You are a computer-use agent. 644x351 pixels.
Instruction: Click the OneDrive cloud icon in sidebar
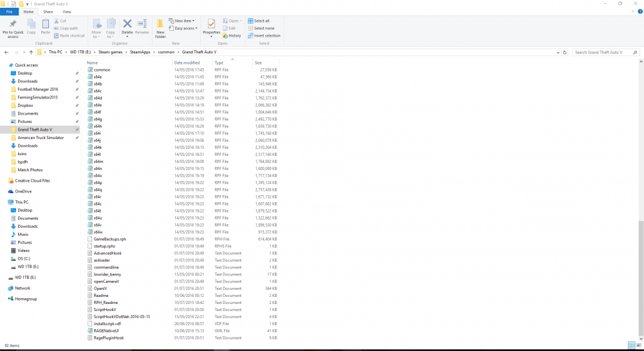(11, 191)
